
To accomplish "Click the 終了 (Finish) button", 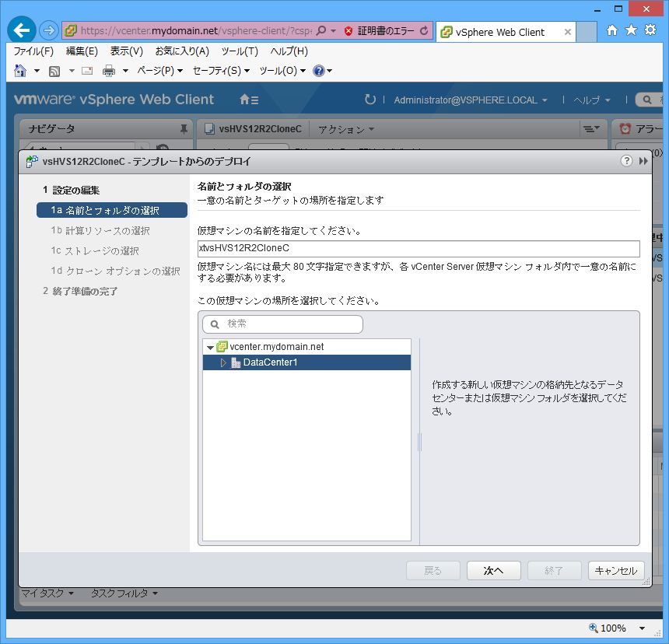I will click(554, 571).
